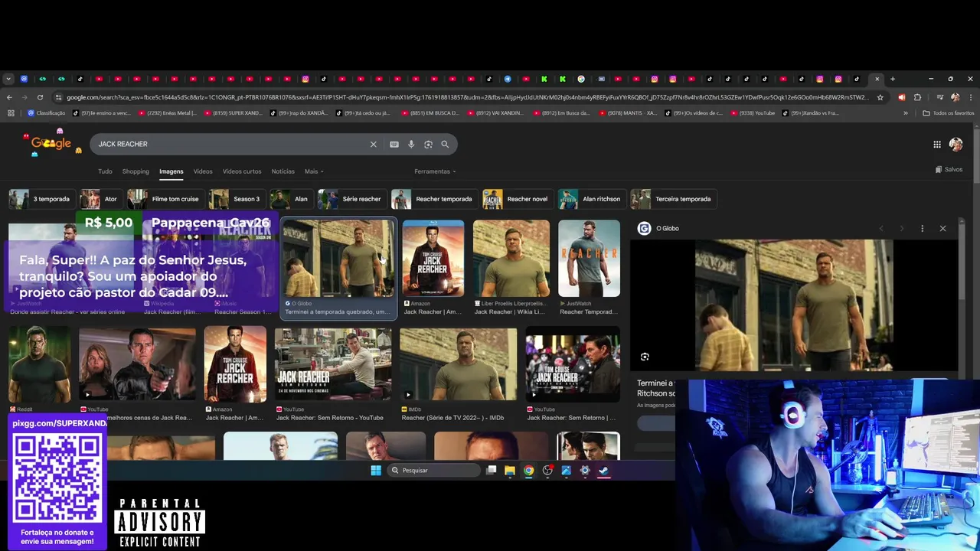The image size is (980, 551).
Task: Open the Google account avatar menu
Action: click(x=955, y=144)
